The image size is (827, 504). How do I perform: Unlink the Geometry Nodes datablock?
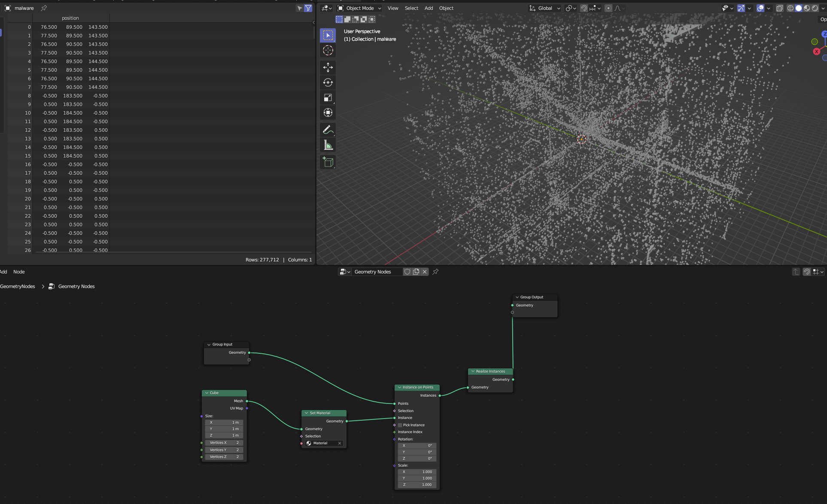[425, 272]
